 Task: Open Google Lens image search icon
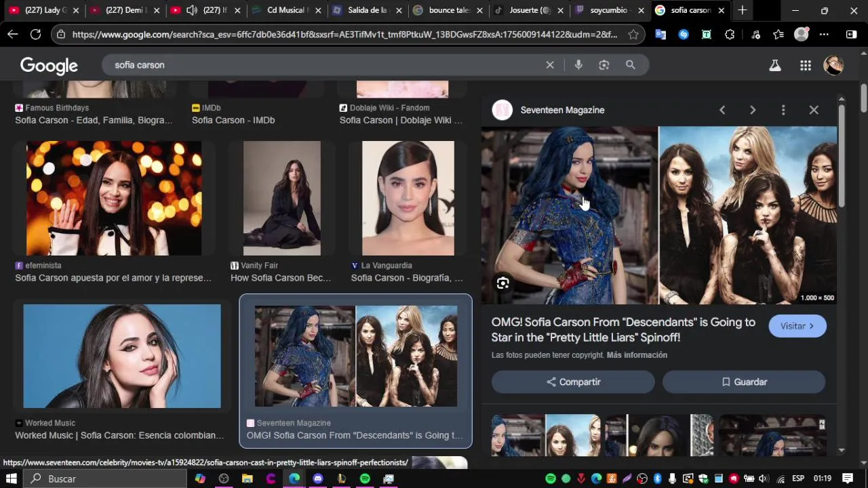(x=604, y=65)
